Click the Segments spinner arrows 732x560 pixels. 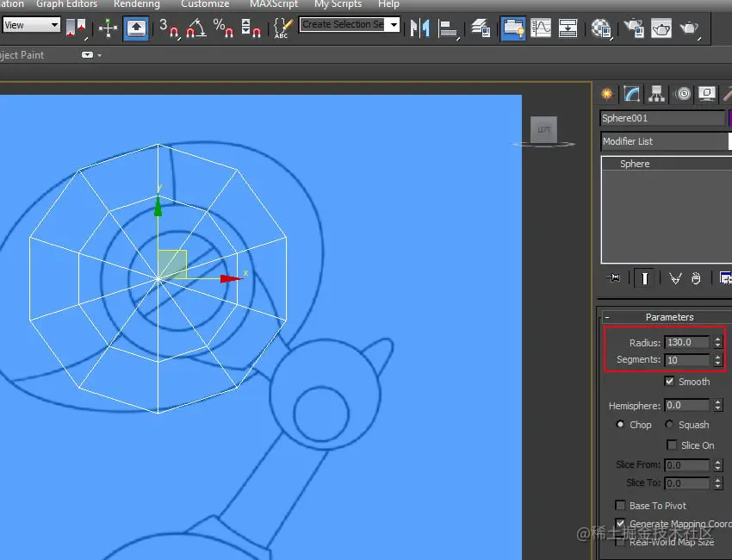718,360
